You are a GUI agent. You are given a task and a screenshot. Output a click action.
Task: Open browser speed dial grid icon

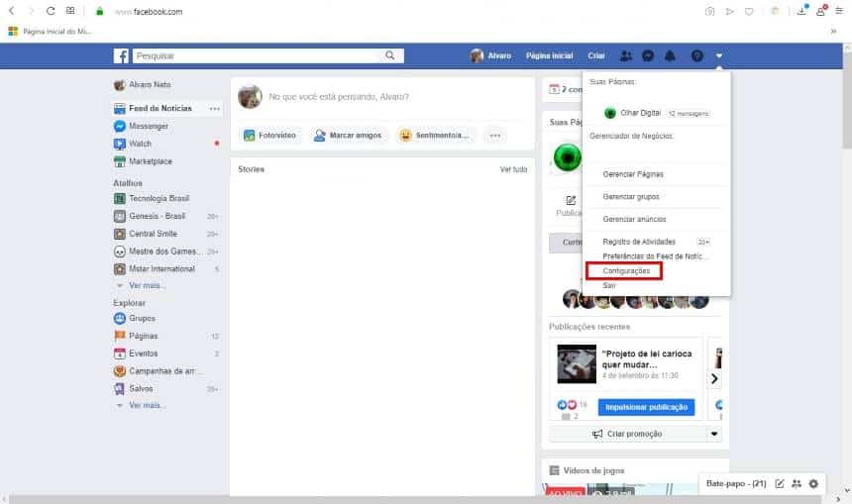click(70, 11)
